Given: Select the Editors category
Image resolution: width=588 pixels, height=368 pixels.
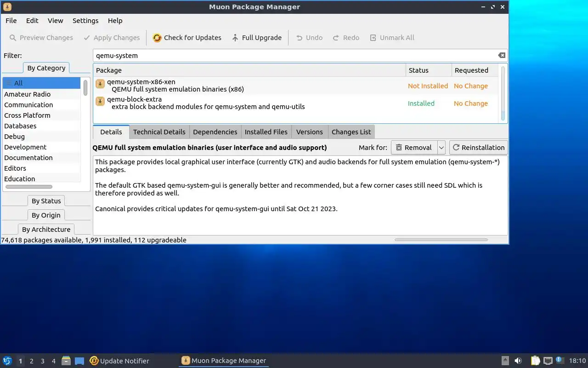Looking at the screenshot, I should point(41,168).
